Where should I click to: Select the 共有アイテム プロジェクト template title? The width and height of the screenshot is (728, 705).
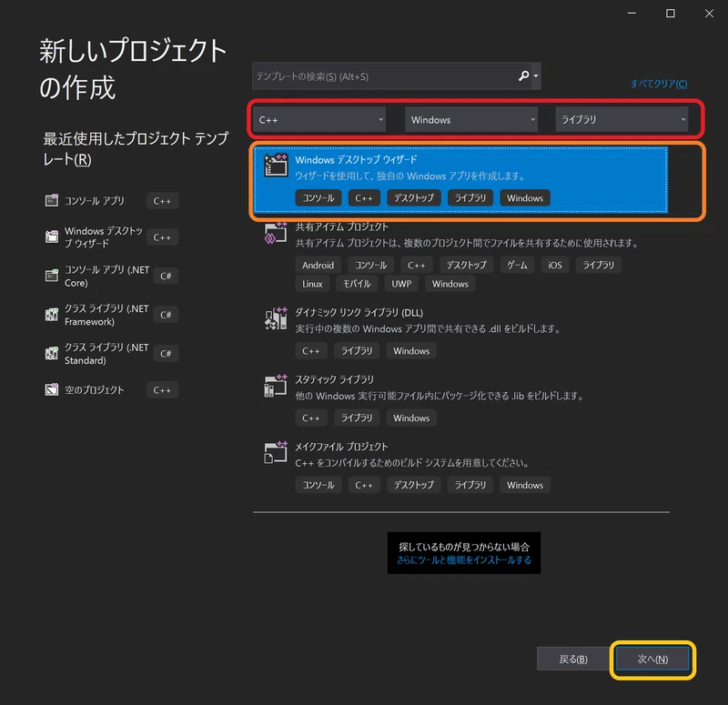342,227
